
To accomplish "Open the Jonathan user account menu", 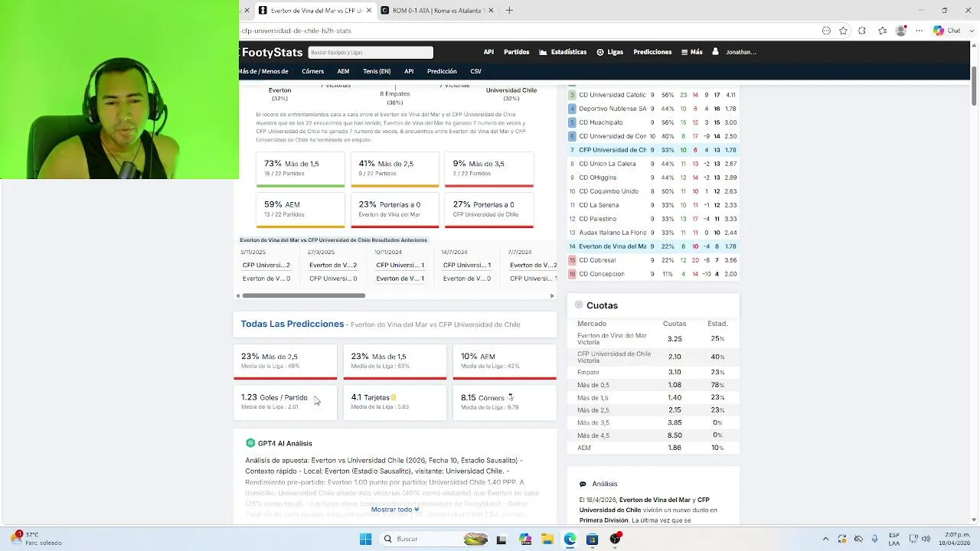I will click(x=740, y=52).
